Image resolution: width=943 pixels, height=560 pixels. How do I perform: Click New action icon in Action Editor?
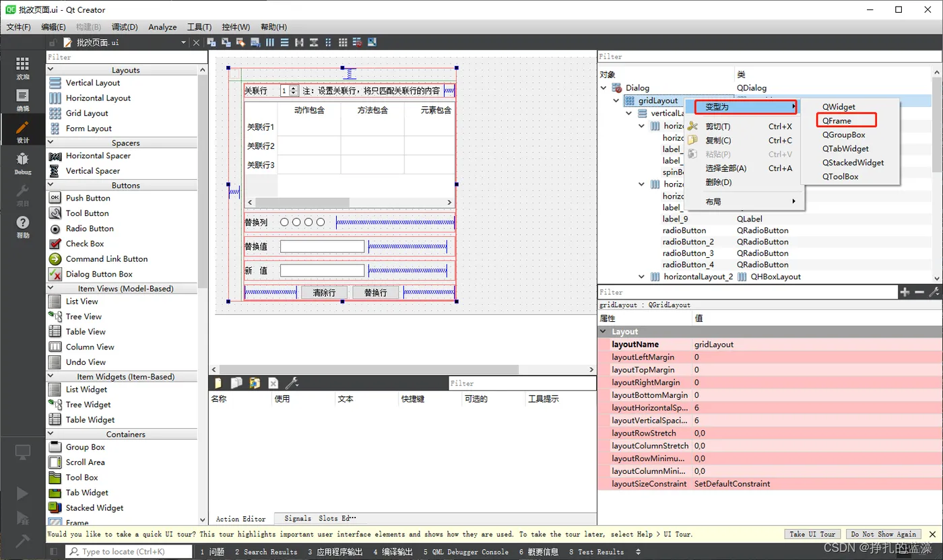[x=218, y=383]
